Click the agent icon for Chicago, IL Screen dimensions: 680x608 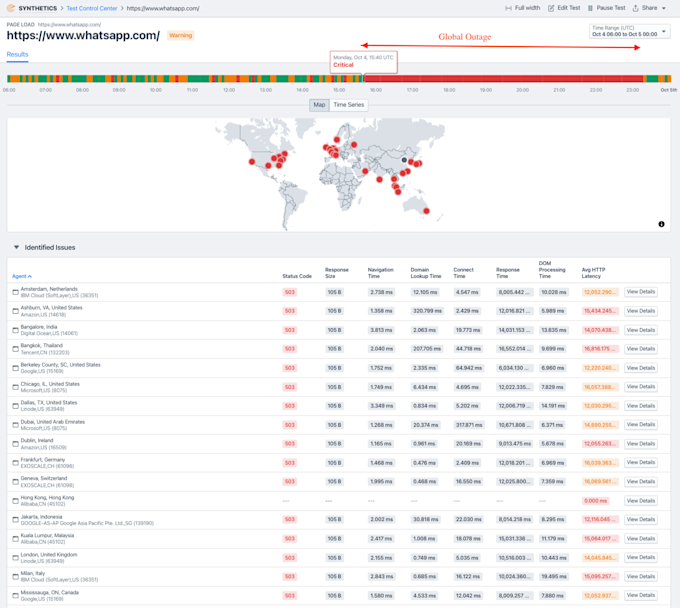pyautogui.click(x=15, y=387)
